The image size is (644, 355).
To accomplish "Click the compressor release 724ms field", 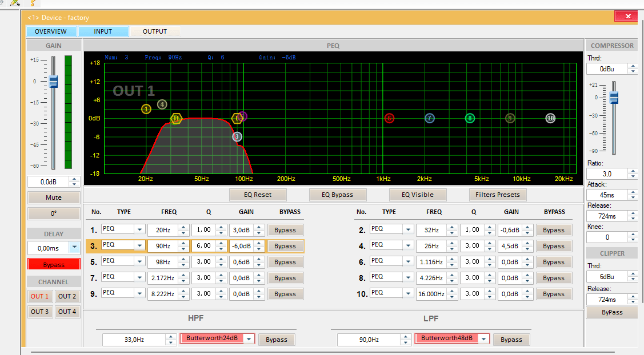I will 607,216.
